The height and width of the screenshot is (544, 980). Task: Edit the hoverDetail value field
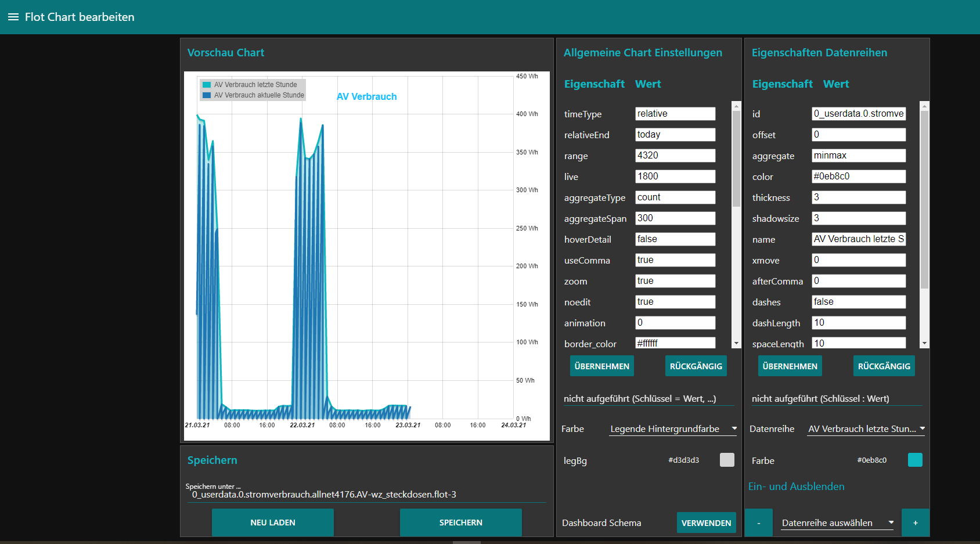pyautogui.click(x=675, y=239)
